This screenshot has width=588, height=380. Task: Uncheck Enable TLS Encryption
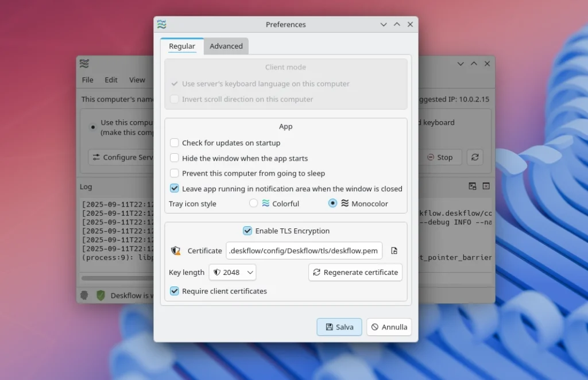coord(247,231)
